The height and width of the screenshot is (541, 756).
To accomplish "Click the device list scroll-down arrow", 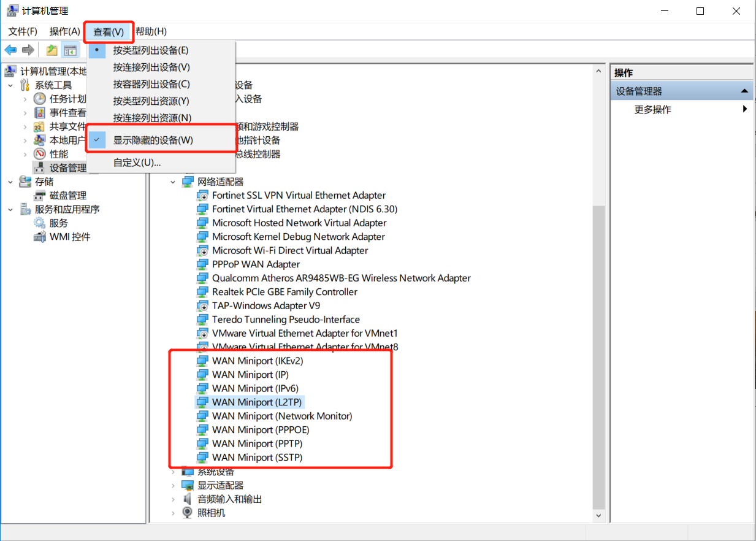I will [599, 516].
